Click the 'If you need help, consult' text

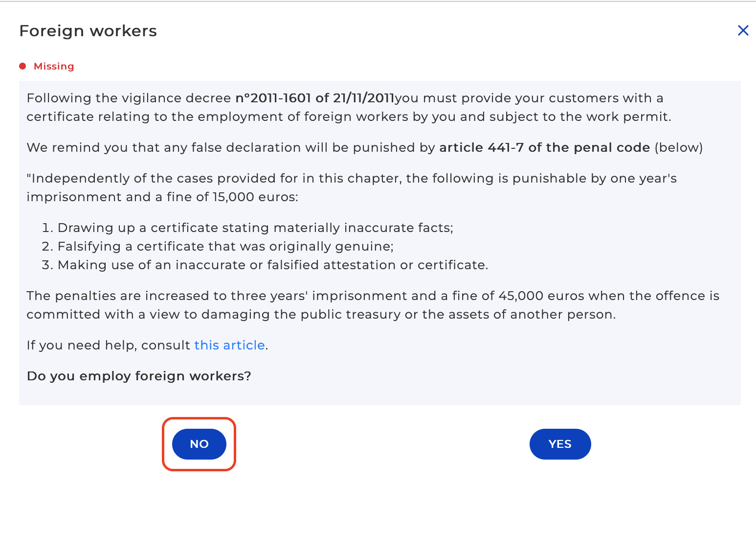click(109, 345)
